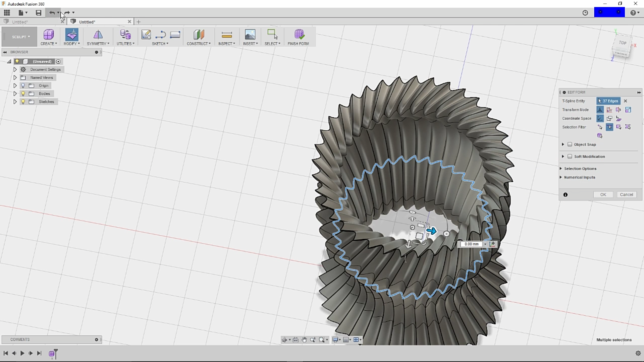Expand the Sketches tree node

[x=15, y=102]
